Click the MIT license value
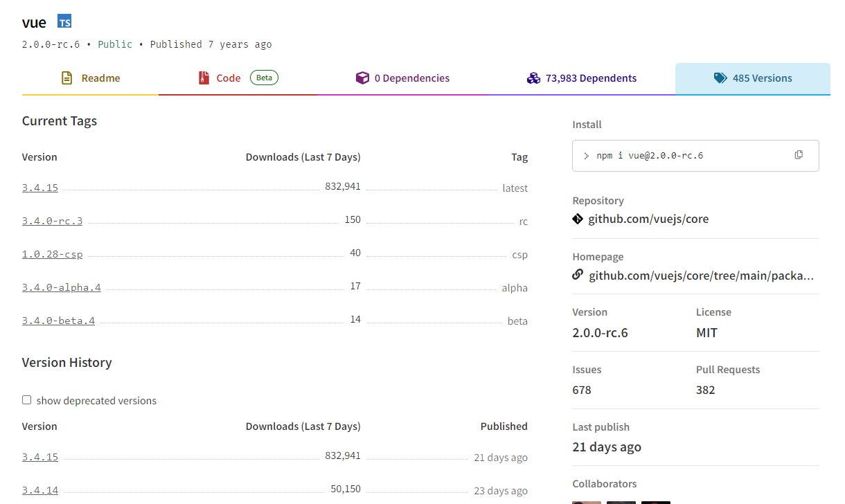 pyautogui.click(x=706, y=333)
